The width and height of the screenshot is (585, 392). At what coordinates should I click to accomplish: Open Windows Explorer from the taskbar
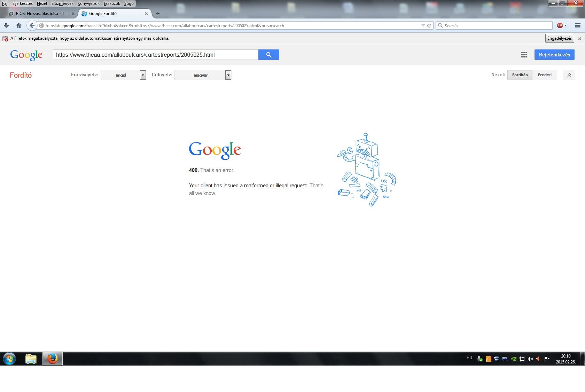(x=31, y=359)
